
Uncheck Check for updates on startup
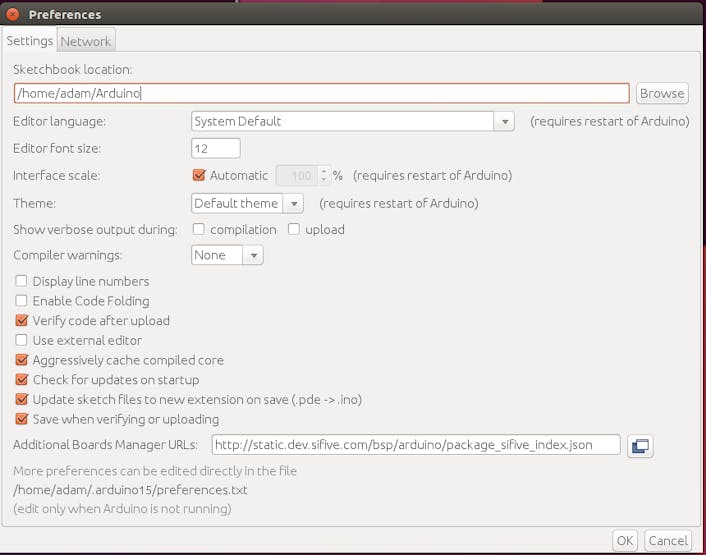tap(21, 380)
